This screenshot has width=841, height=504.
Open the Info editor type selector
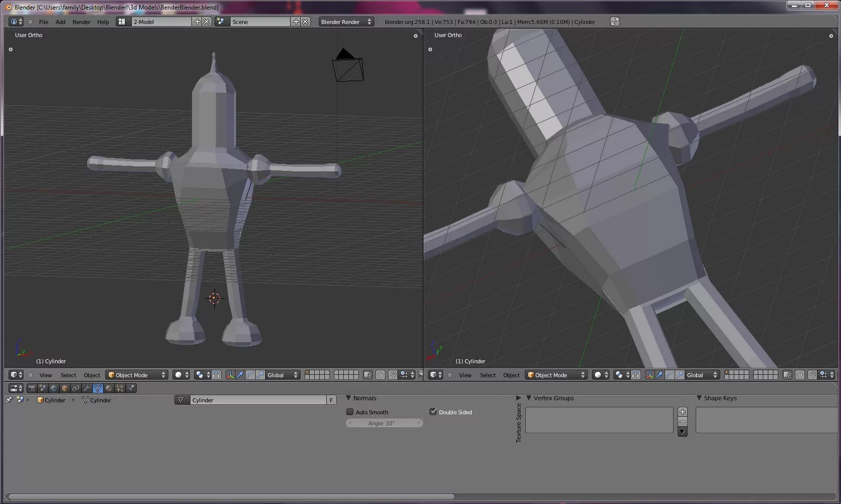tap(16, 22)
